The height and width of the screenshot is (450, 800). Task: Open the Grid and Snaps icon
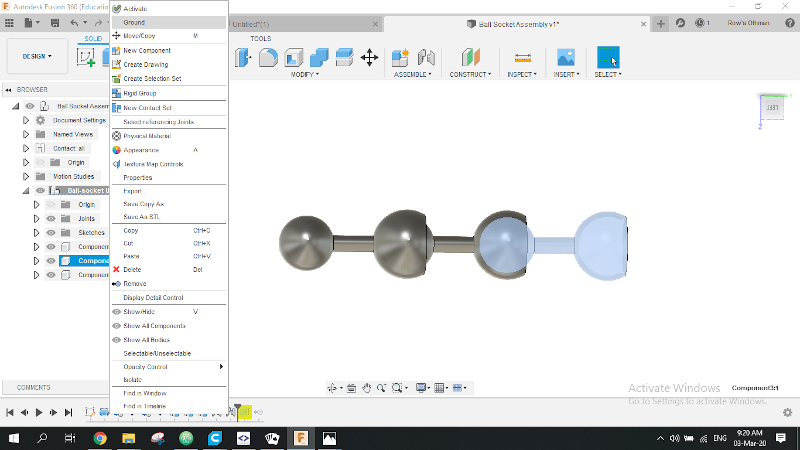(x=439, y=388)
